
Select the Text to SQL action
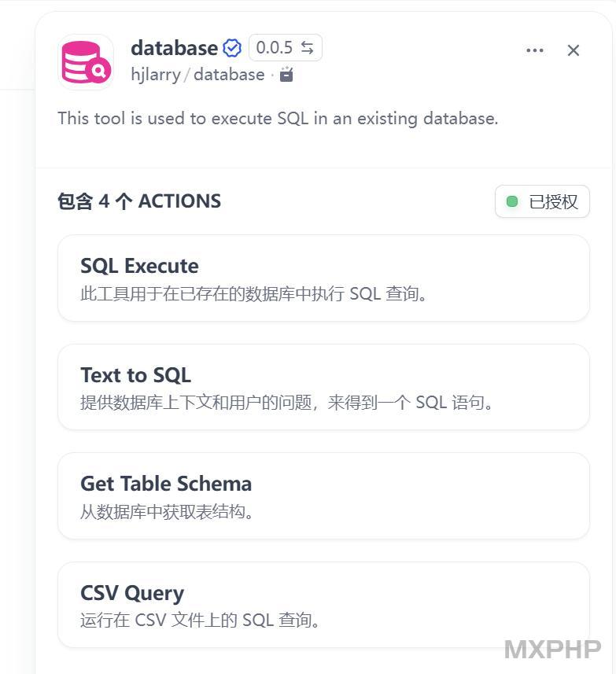point(323,387)
